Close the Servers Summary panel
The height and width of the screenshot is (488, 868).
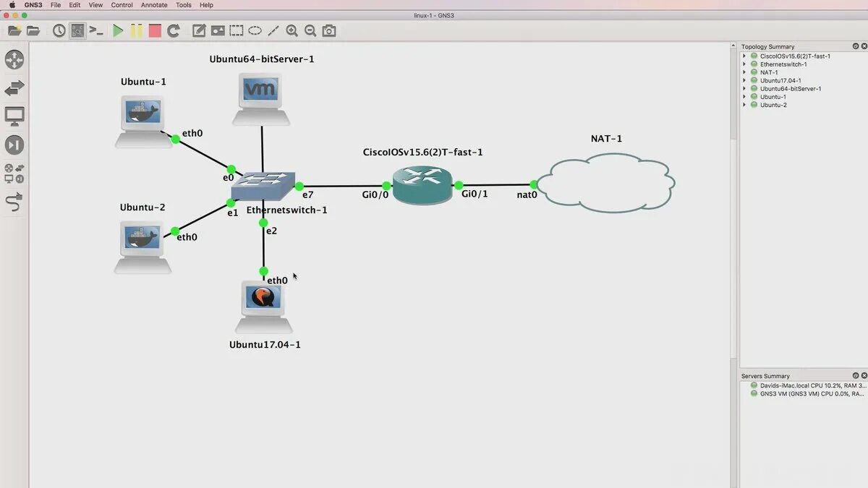[864, 376]
